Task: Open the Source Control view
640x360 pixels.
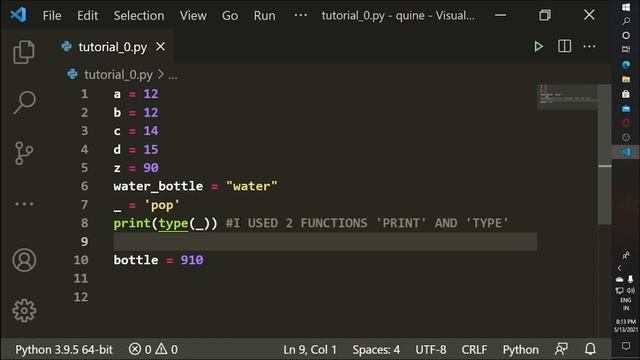Action: click(24, 153)
